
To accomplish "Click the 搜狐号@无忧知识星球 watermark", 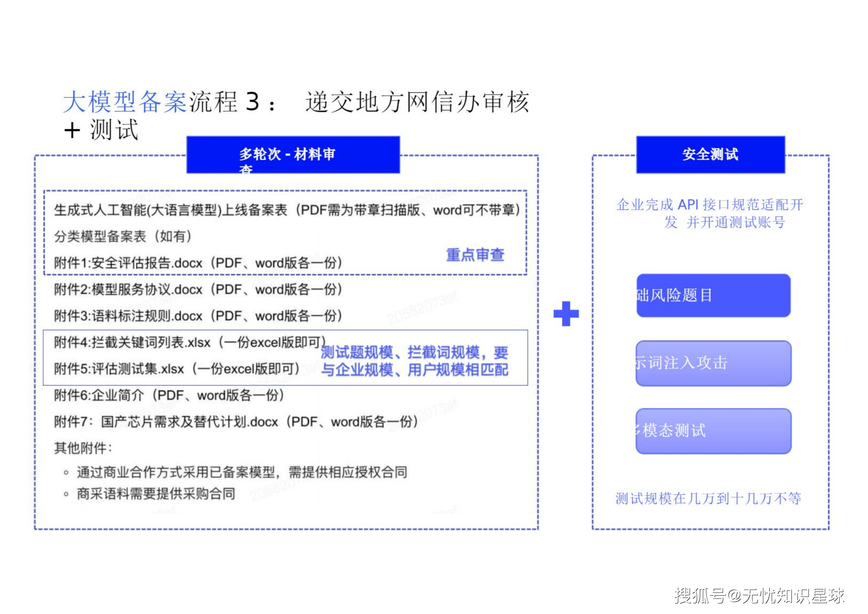I will [759, 595].
